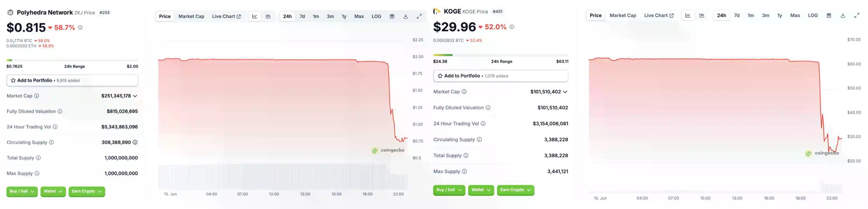
Task: Enable LOG scale on the KOGE chart
Action: point(813,16)
